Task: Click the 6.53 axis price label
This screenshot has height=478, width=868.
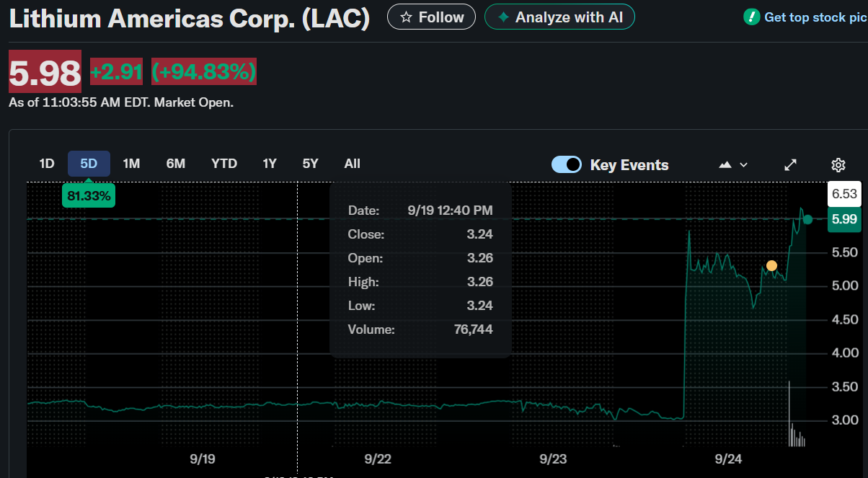Action: pos(844,193)
